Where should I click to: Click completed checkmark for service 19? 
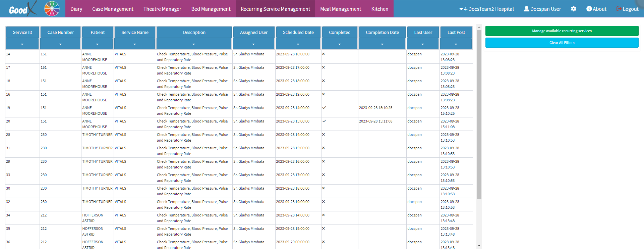[x=324, y=108]
